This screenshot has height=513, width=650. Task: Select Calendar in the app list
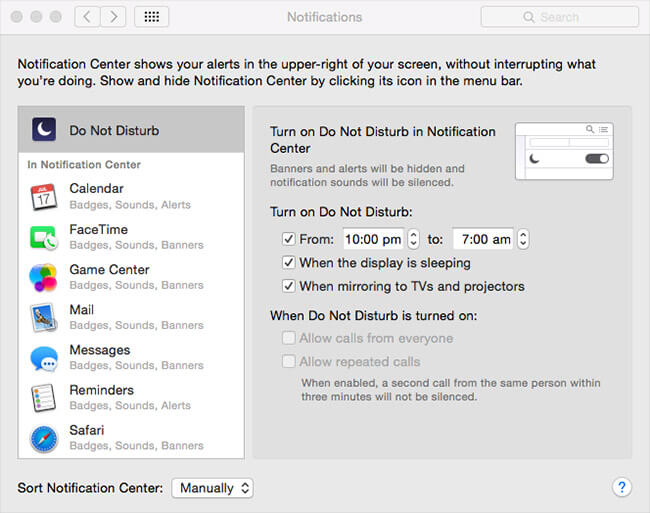click(131, 196)
